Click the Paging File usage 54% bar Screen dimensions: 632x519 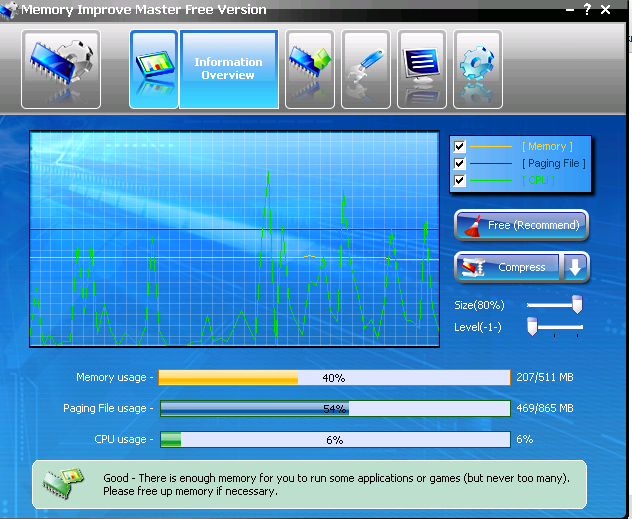coord(335,408)
